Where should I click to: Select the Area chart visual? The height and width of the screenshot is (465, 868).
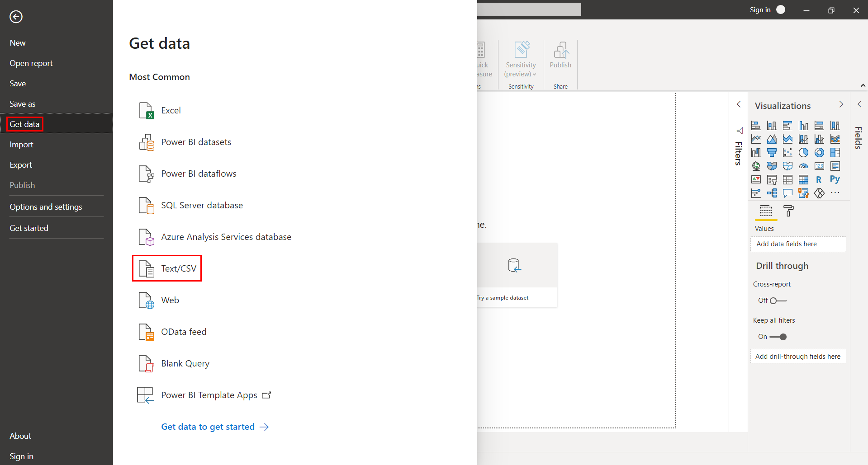[772, 139]
